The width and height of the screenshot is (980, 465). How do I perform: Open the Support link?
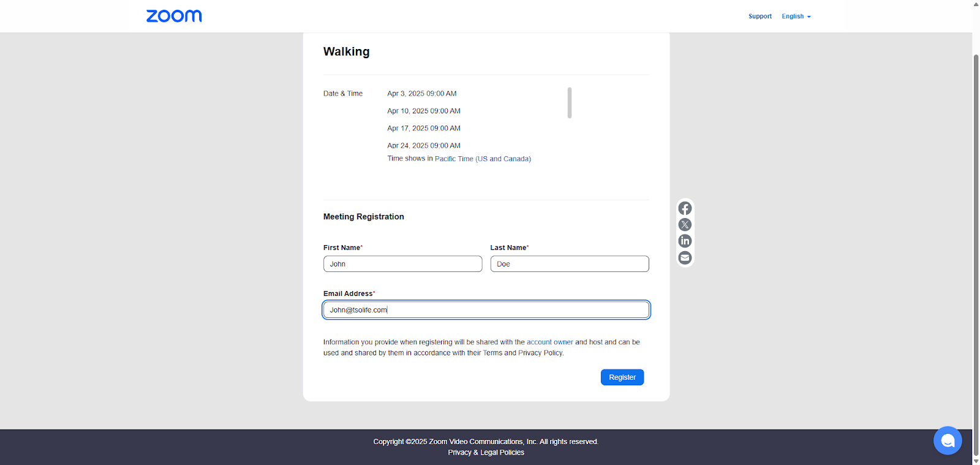point(759,17)
